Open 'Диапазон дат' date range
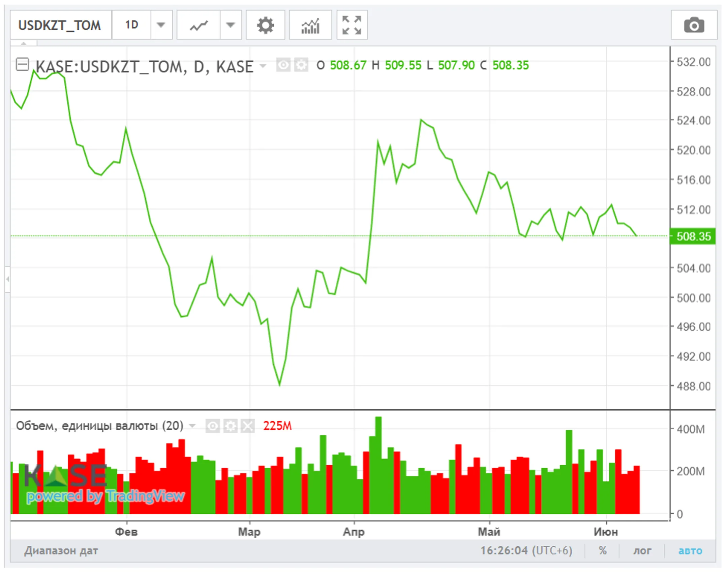The height and width of the screenshot is (575, 728). tap(61, 550)
